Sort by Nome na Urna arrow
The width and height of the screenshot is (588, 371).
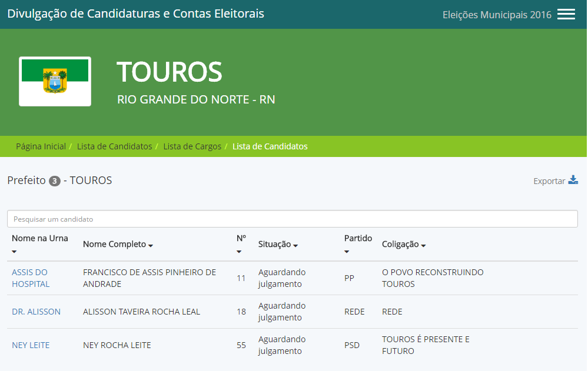click(14, 252)
